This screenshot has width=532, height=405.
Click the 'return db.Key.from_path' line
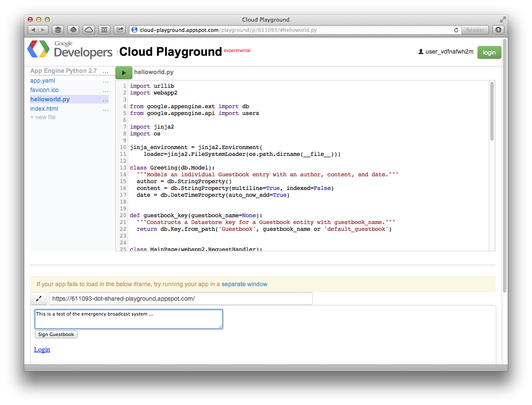point(264,229)
